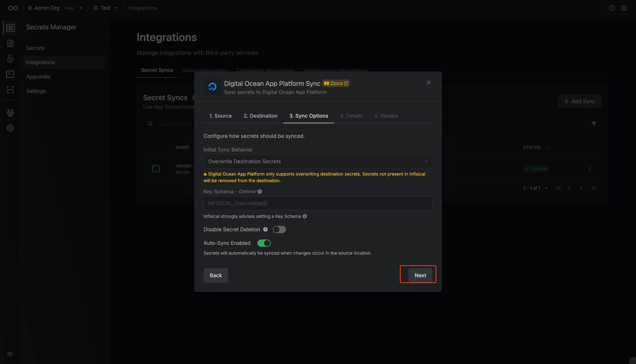Click the Infisical infinity logo
This screenshot has width=636, height=364.
13,8
